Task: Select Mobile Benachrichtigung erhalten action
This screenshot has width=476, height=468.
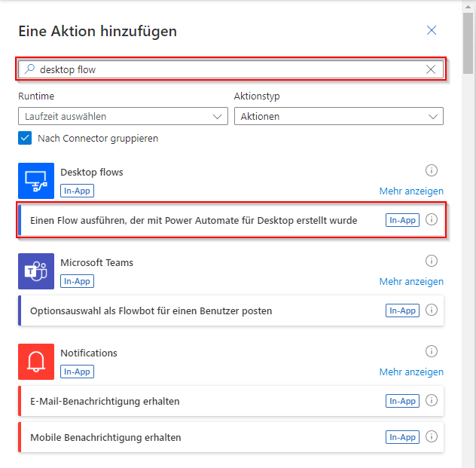Action: click(x=230, y=437)
